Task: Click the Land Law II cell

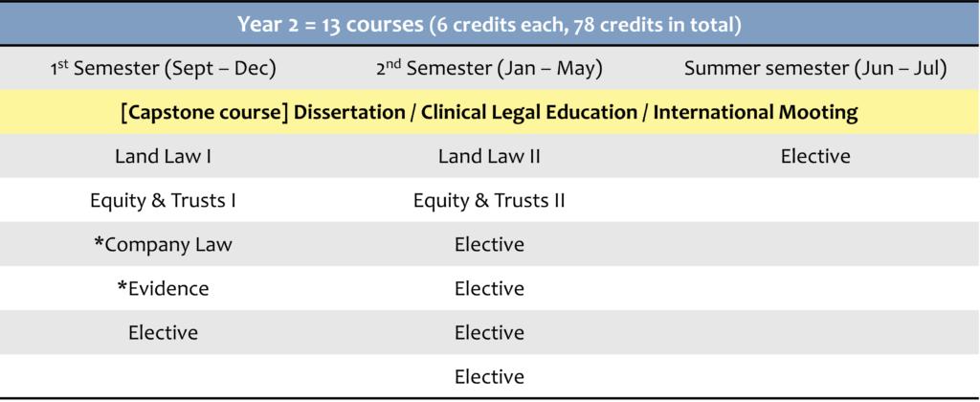Action: click(x=489, y=156)
